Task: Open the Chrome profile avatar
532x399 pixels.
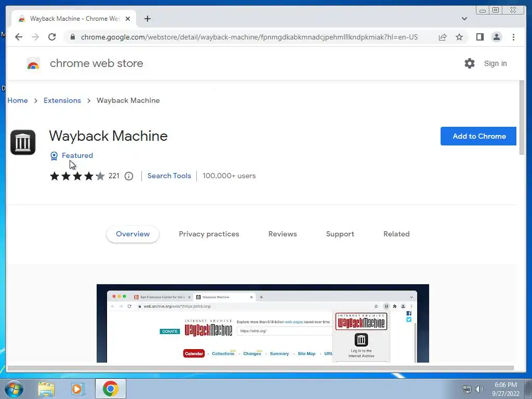Action: tap(496, 37)
